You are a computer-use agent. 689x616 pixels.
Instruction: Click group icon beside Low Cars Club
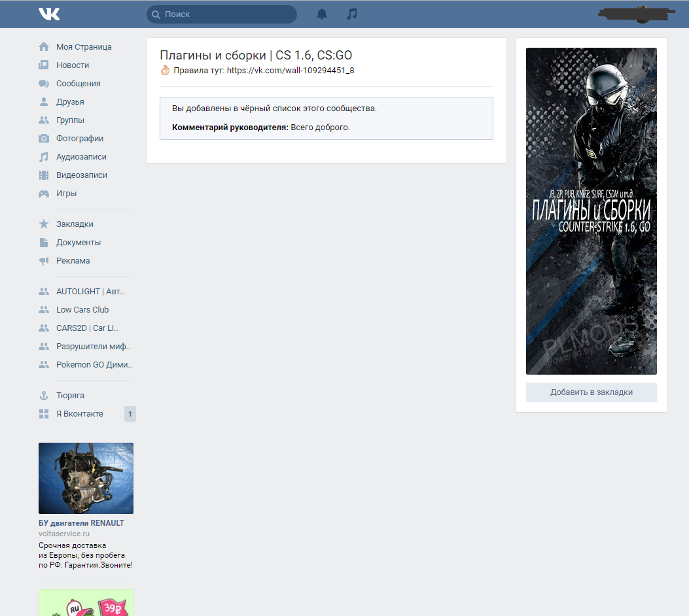pos(43,309)
